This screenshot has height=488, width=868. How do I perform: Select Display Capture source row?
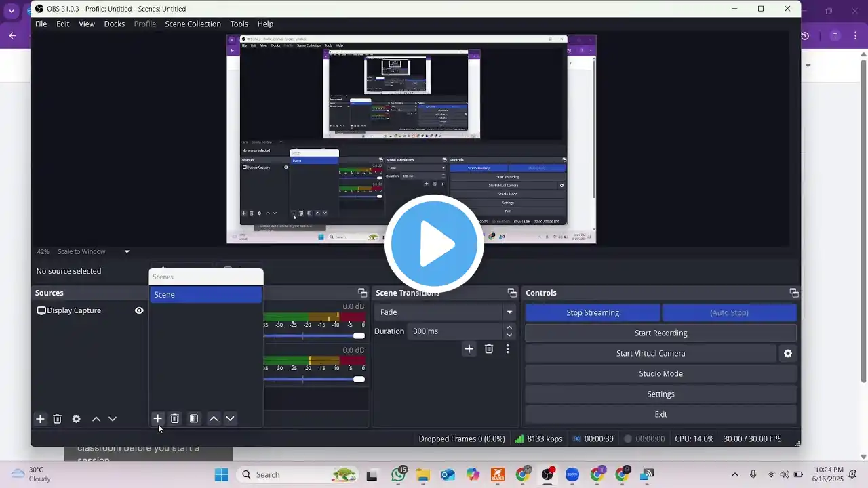tap(90, 310)
